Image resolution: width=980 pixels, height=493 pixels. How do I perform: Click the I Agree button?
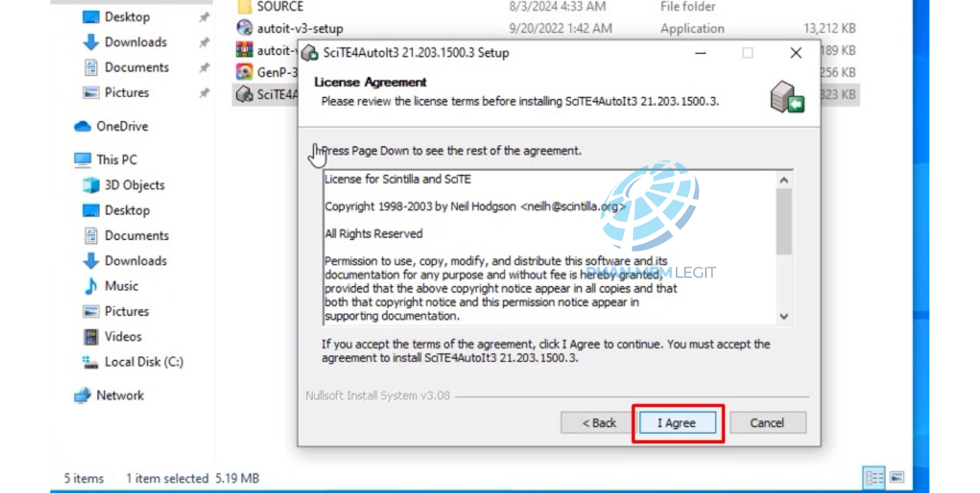click(677, 423)
